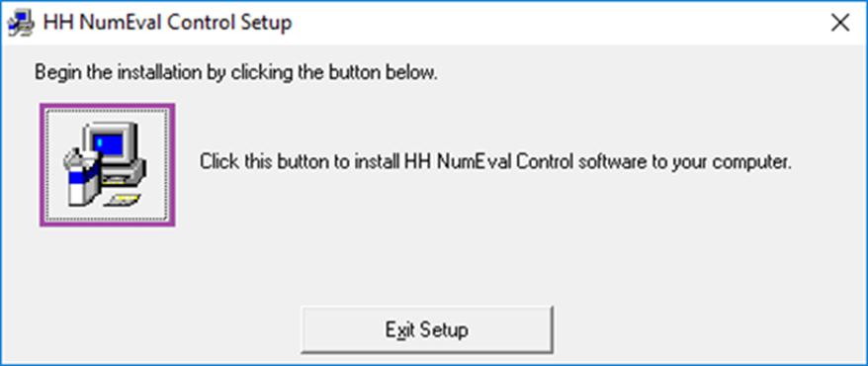This screenshot has width=868, height=366.
Task: Close the setup dialog with the X
Action: point(840,23)
